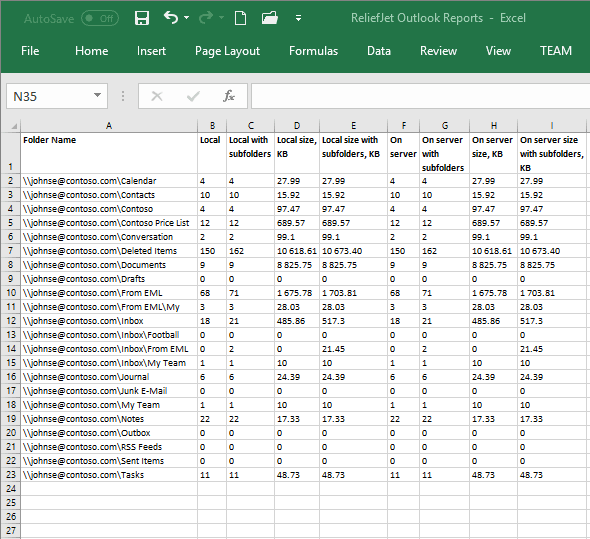Expand the Name Box dropdown
Viewport: 590px width, 539px height.
pyautogui.click(x=97, y=96)
